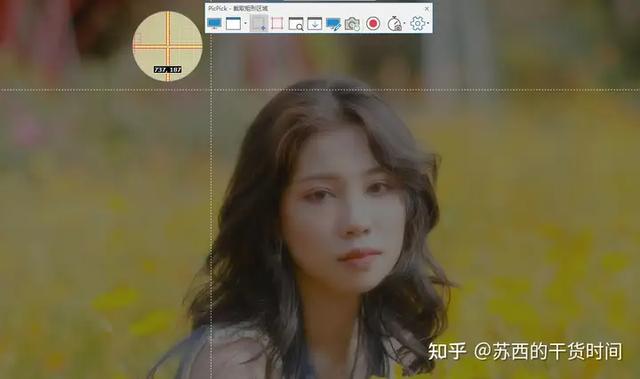
Task: Click the repeat last capture camera icon
Action: tap(352, 24)
